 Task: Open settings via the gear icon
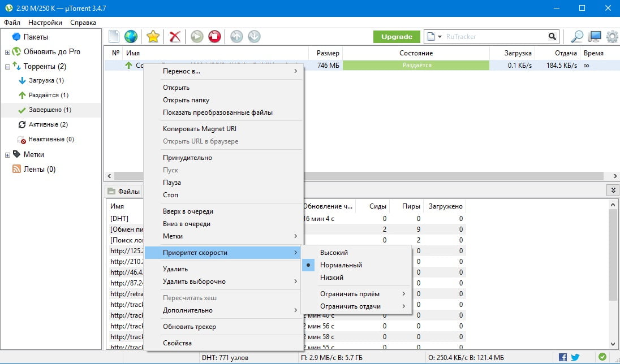(x=612, y=37)
